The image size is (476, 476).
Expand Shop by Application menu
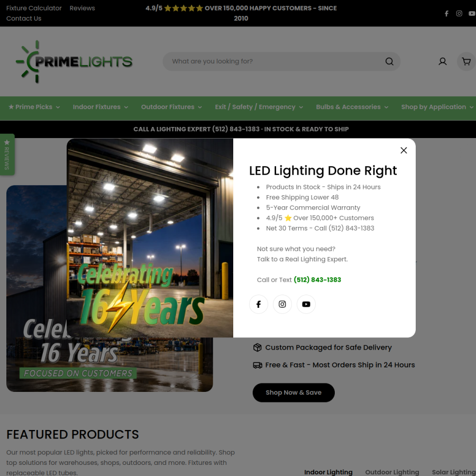pyautogui.click(x=437, y=107)
